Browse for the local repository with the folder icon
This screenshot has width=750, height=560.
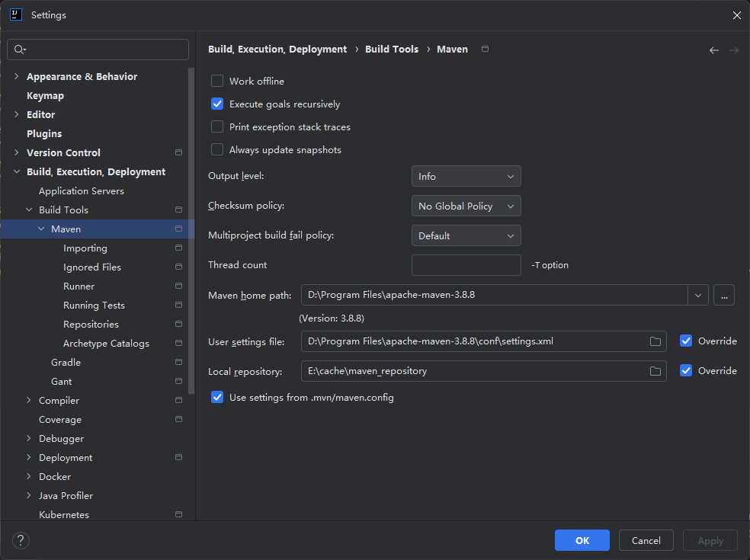coord(655,371)
